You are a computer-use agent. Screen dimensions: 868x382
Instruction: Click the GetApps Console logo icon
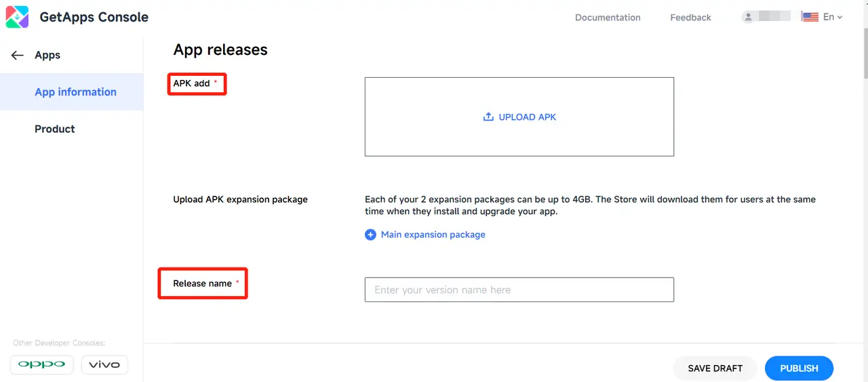click(17, 17)
